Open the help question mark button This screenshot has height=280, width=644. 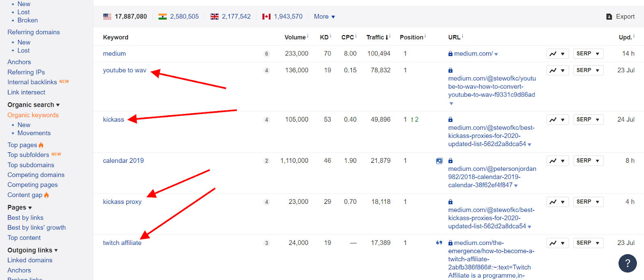pos(627,264)
